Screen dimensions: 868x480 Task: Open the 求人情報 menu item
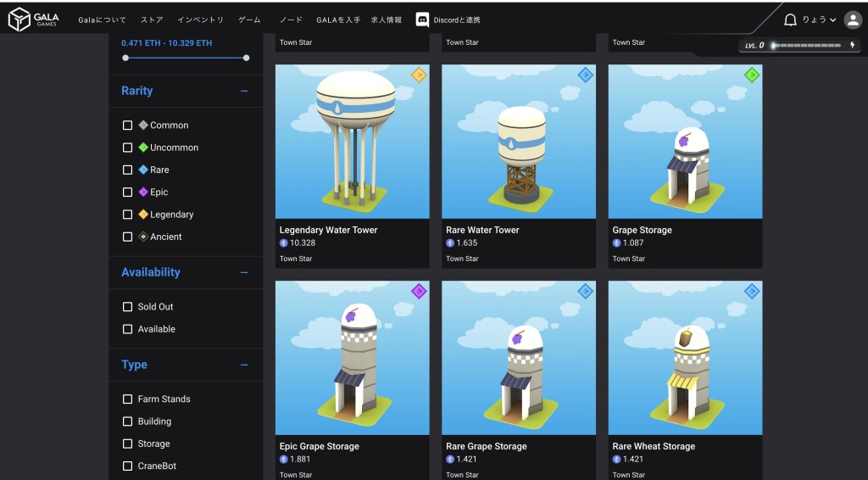(x=387, y=20)
